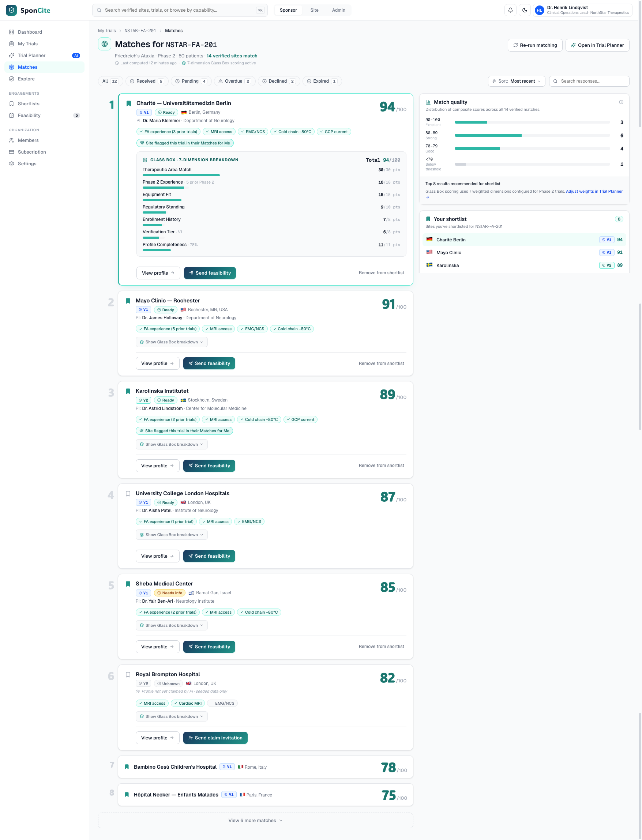642x840 pixels.
Task: Click NSTAR-FA-201 breadcrumb link
Action: point(140,31)
